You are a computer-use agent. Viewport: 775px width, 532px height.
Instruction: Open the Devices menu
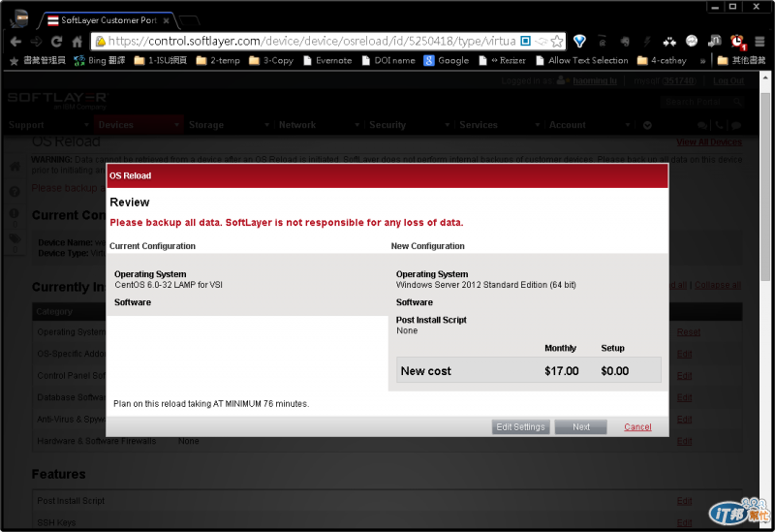click(x=139, y=125)
